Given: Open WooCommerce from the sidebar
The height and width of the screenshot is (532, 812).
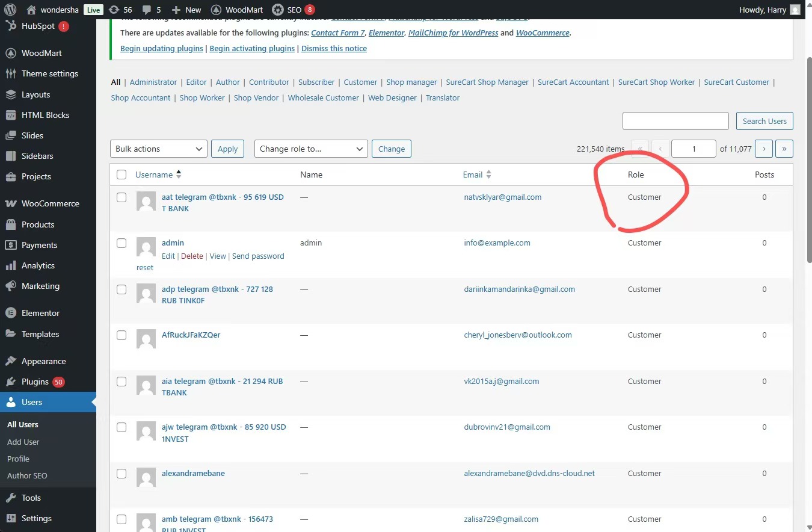Looking at the screenshot, I should pos(50,203).
